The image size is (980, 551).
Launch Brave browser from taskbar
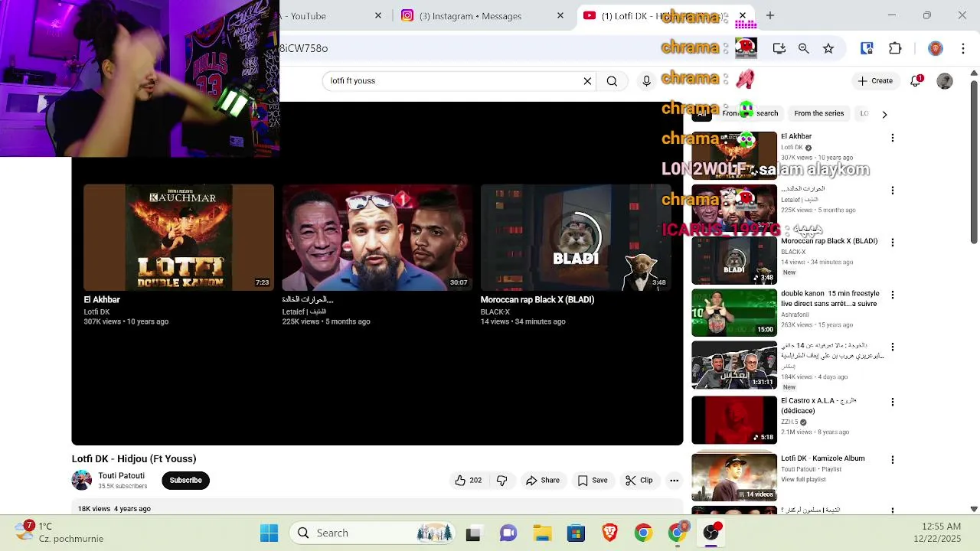click(x=609, y=533)
